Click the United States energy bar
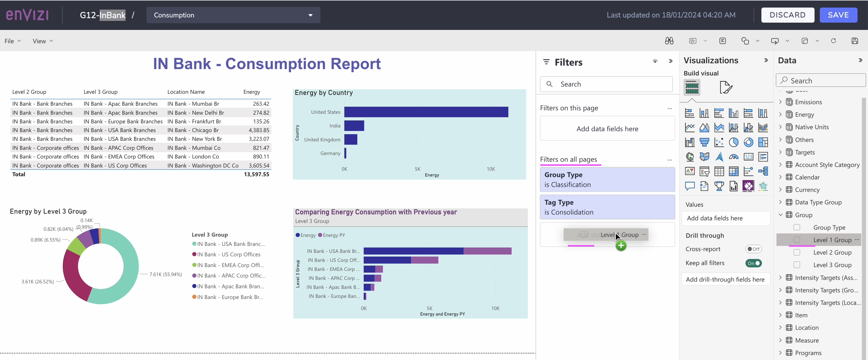This screenshot has width=868, height=360. [426, 112]
